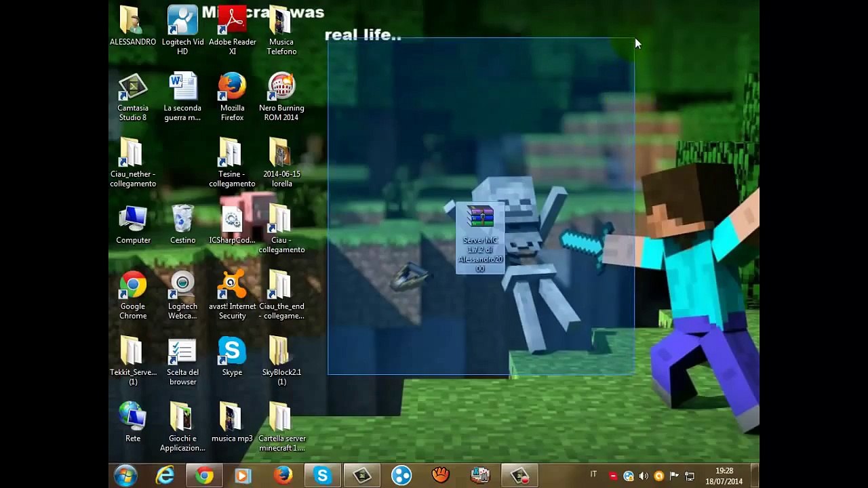Open Action Center flag tray icon
The height and width of the screenshot is (488, 868).
674,476
